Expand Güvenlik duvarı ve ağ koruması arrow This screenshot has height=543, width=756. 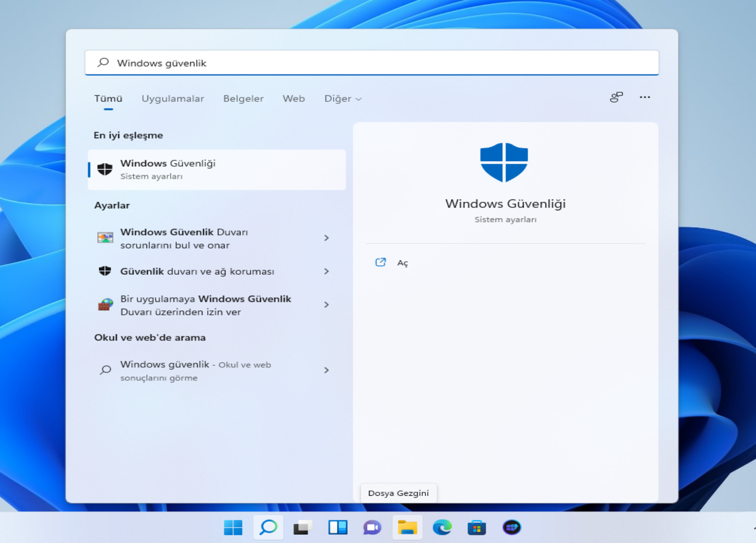pyautogui.click(x=326, y=271)
